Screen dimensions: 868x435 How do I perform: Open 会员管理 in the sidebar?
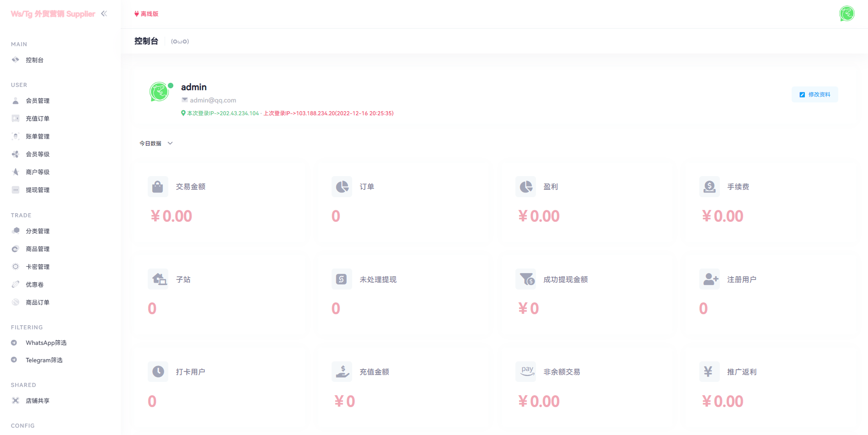[38, 101]
